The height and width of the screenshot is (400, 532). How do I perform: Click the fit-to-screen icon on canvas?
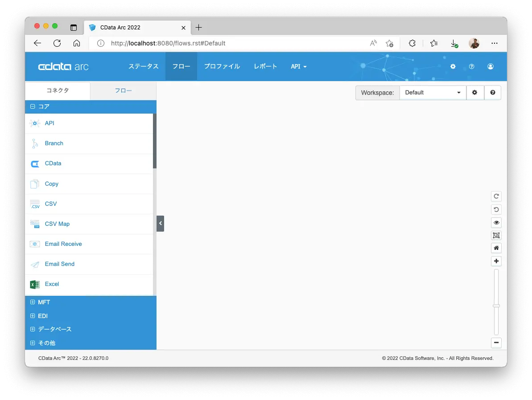click(x=496, y=235)
